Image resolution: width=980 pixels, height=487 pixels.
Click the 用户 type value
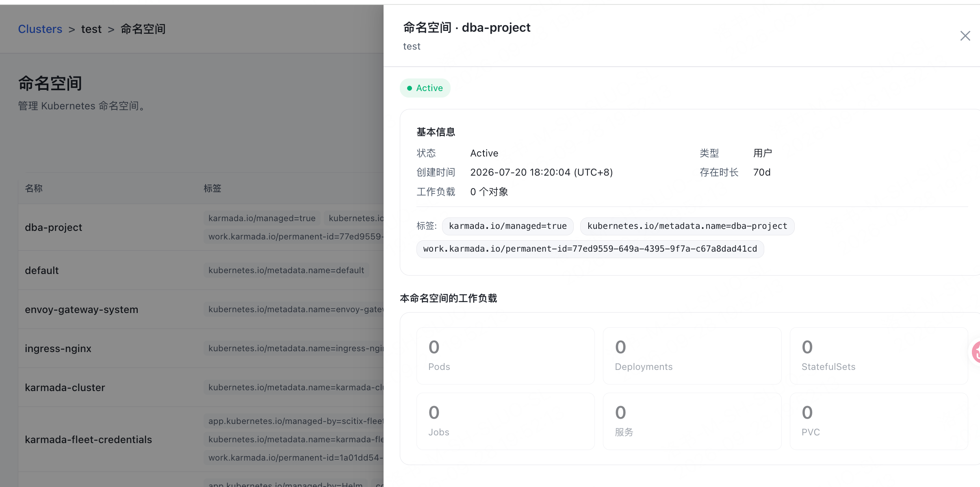763,153
